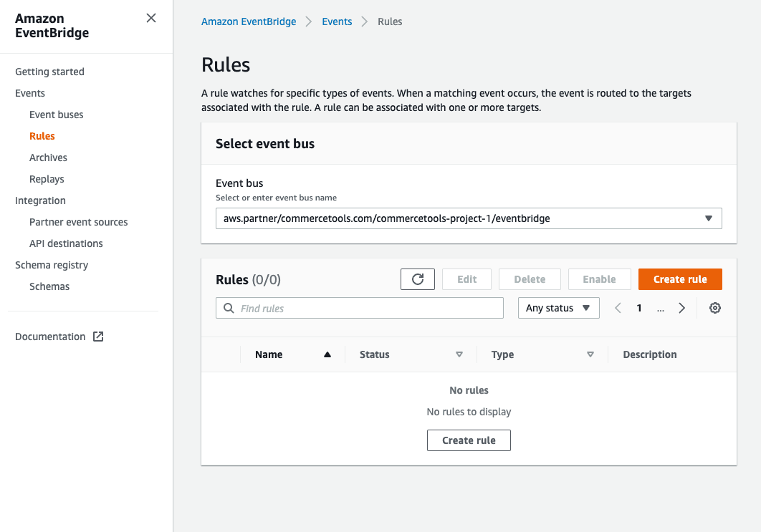Close the EventBridge navigation sidebar
The image size is (761, 532).
pos(150,18)
